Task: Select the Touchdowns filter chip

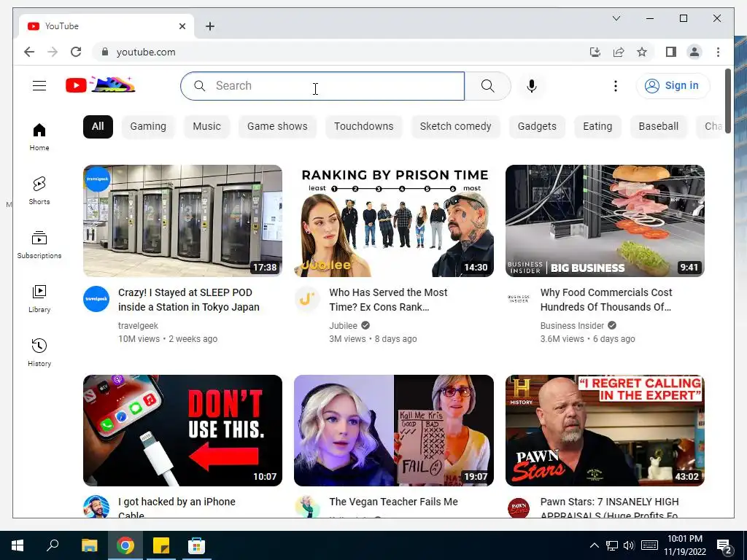Action: [x=363, y=127]
